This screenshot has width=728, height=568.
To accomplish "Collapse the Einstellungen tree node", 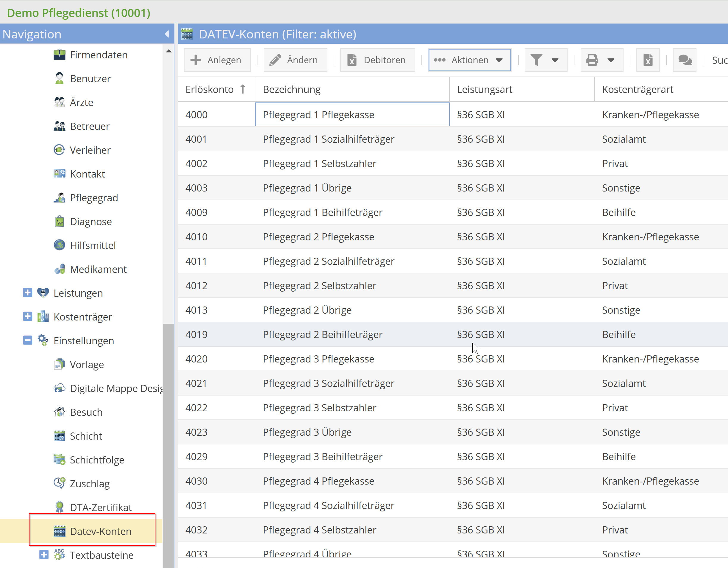I will click(x=28, y=340).
